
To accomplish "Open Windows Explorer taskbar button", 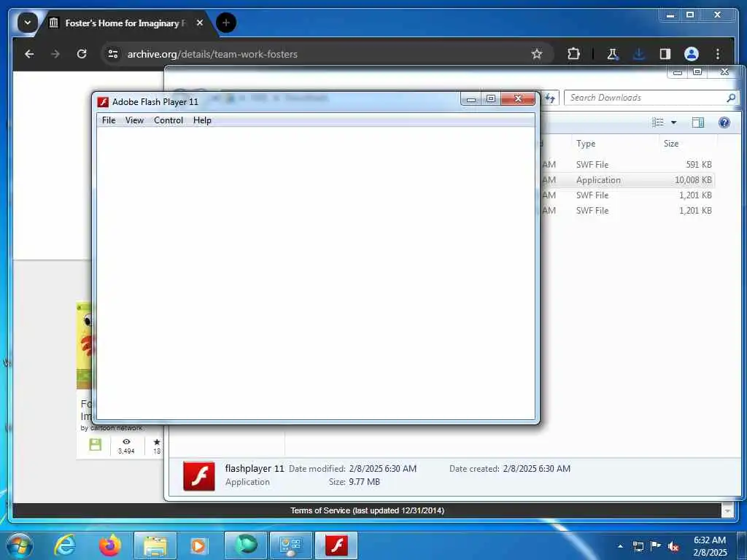I will tap(155, 545).
